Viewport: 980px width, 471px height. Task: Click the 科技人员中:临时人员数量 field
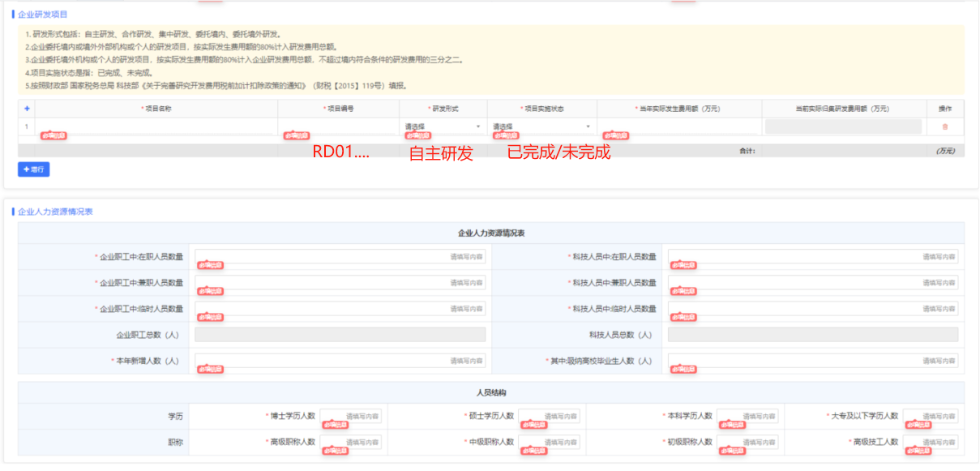pos(812,309)
